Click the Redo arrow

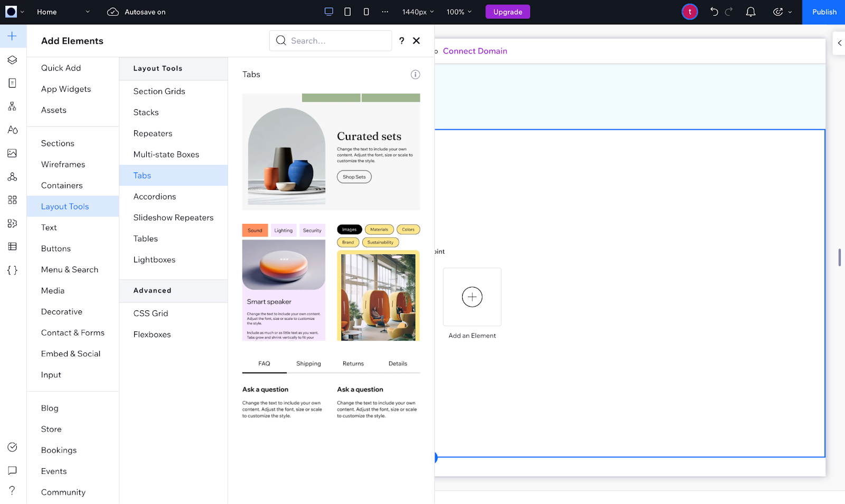[x=729, y=12]
